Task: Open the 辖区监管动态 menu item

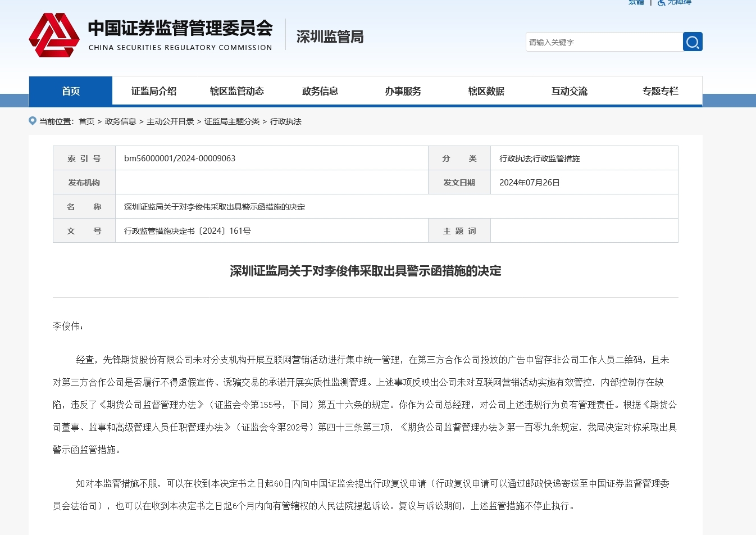Action: point(237,91)
